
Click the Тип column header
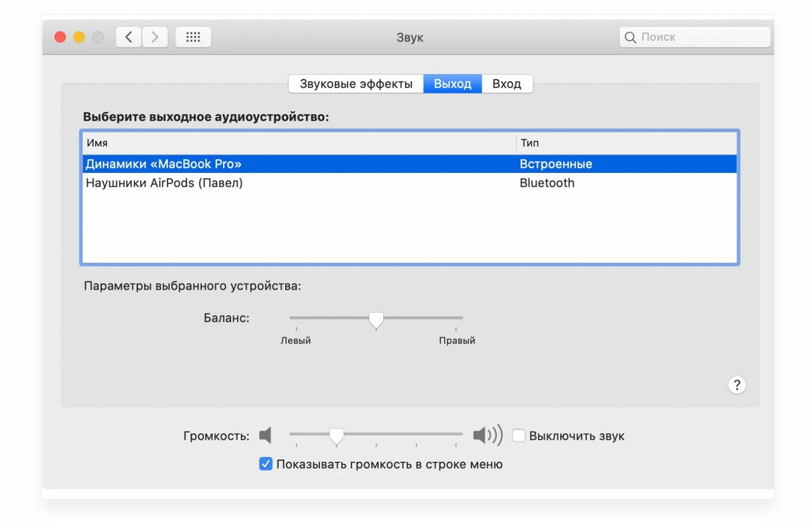(626, 143)
